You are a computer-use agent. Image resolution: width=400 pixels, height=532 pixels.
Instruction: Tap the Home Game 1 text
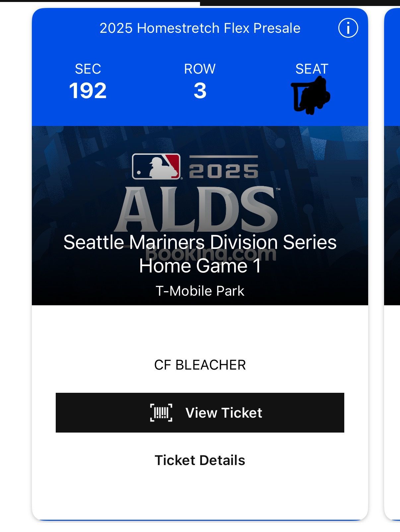pyautogui.click(x=200, y=266)
